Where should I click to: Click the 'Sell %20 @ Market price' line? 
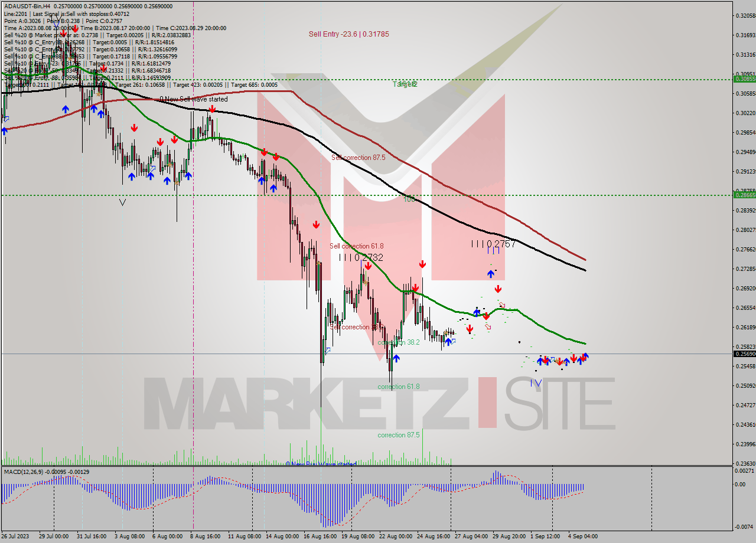coord(97,35)
